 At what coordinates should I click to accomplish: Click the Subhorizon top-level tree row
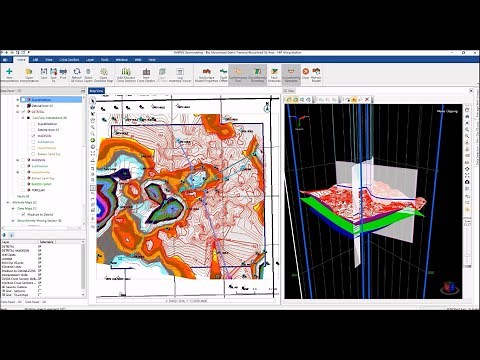40,166
